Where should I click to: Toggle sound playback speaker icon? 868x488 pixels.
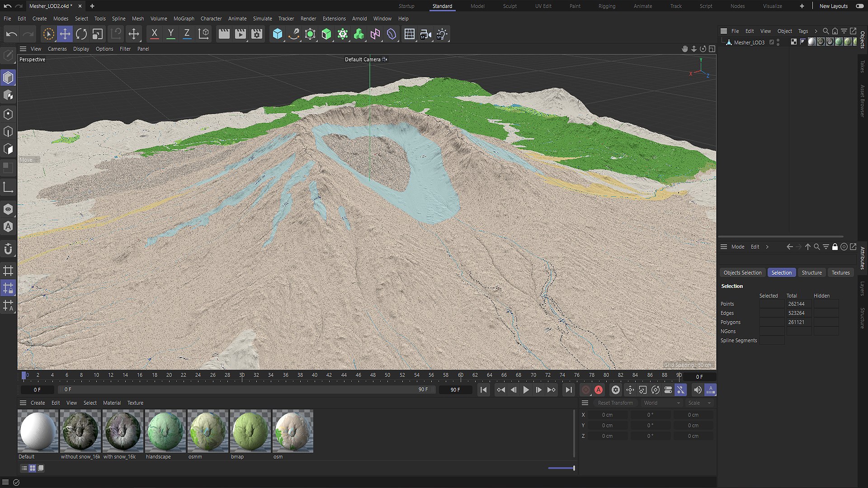pyautogui.click(x=698, y=390)
